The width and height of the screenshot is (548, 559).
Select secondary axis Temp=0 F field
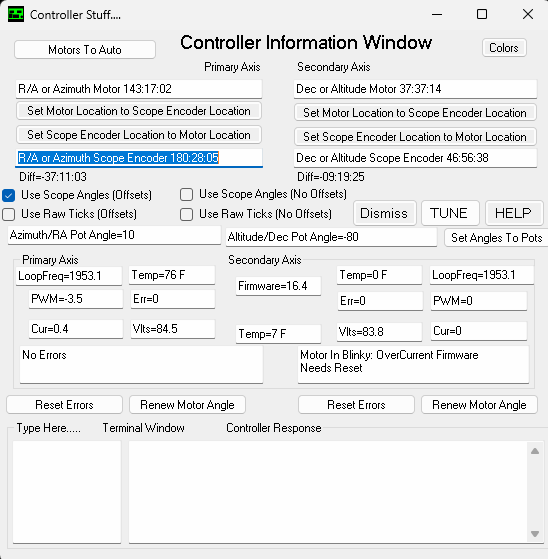pyautogui.click(x=380, y=275)
